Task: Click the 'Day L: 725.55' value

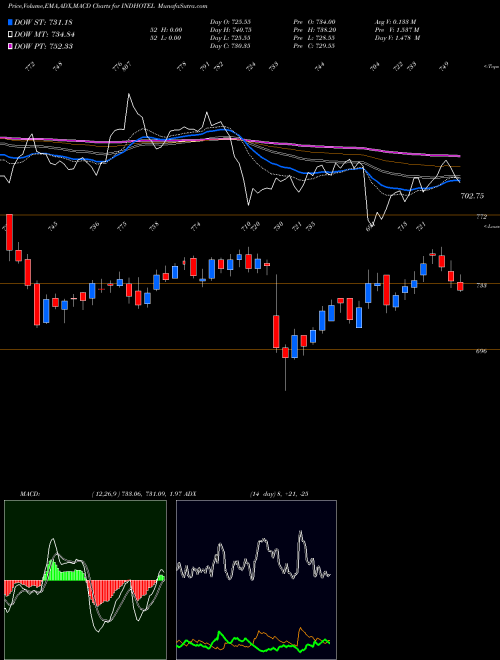Action: coord(230,38)
